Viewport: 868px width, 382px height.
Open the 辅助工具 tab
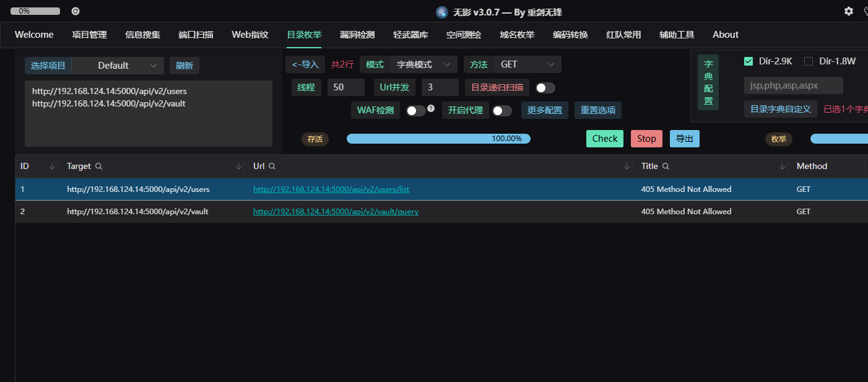[x=677, y=35]
